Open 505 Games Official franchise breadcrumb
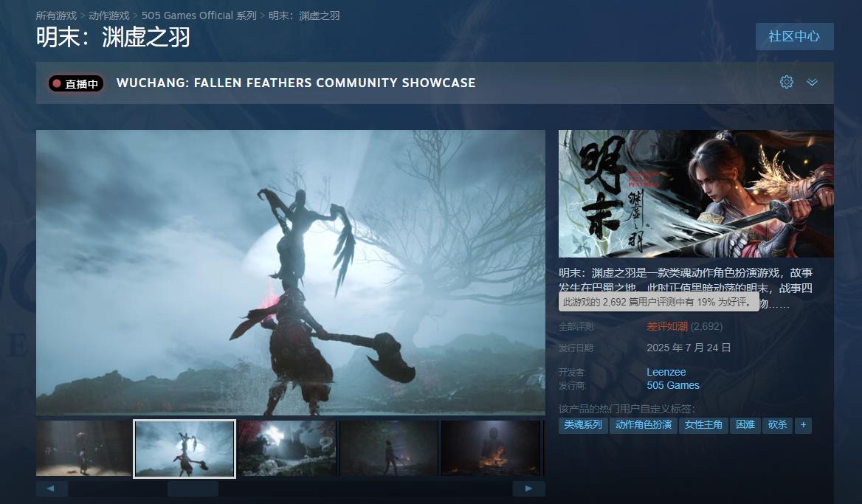862x504 pixels. pos(199,15)
